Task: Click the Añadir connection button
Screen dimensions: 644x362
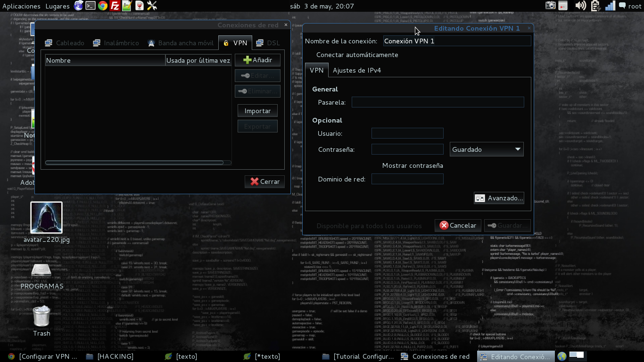Action: point(257,60)
